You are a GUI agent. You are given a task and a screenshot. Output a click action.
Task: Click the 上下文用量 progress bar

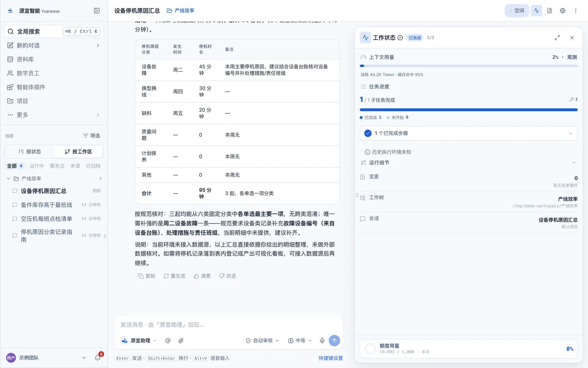(x=469, y=66)
